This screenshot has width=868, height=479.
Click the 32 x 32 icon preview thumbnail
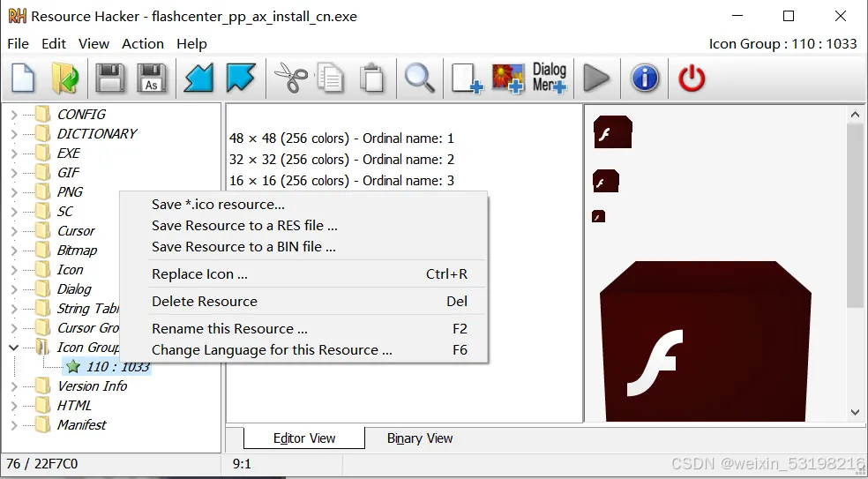[606, 181]
